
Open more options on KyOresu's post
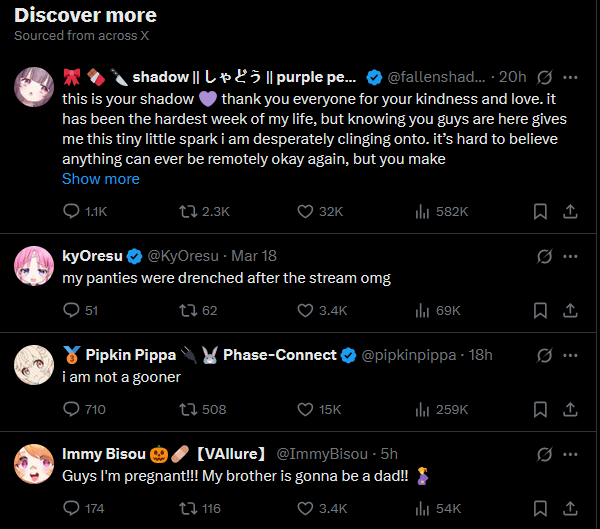click(x=571, y=256)
